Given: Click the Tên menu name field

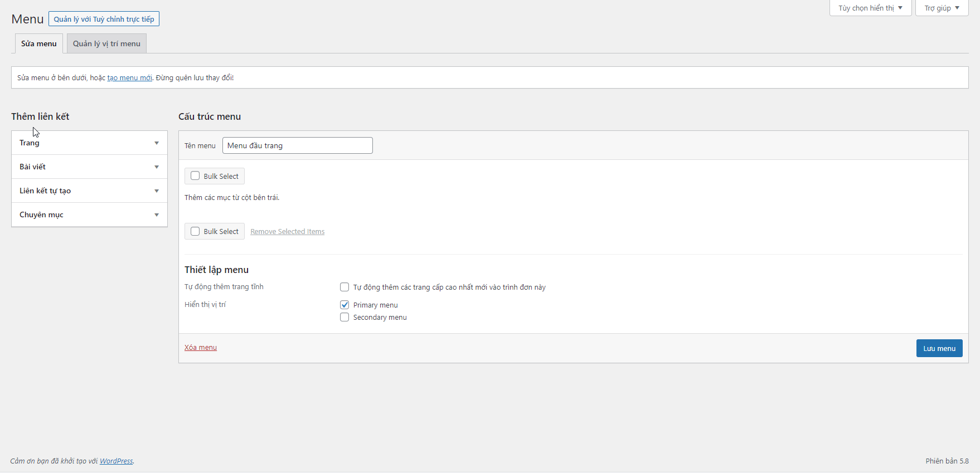Looking at the screenshot, I should coord(297,145).
